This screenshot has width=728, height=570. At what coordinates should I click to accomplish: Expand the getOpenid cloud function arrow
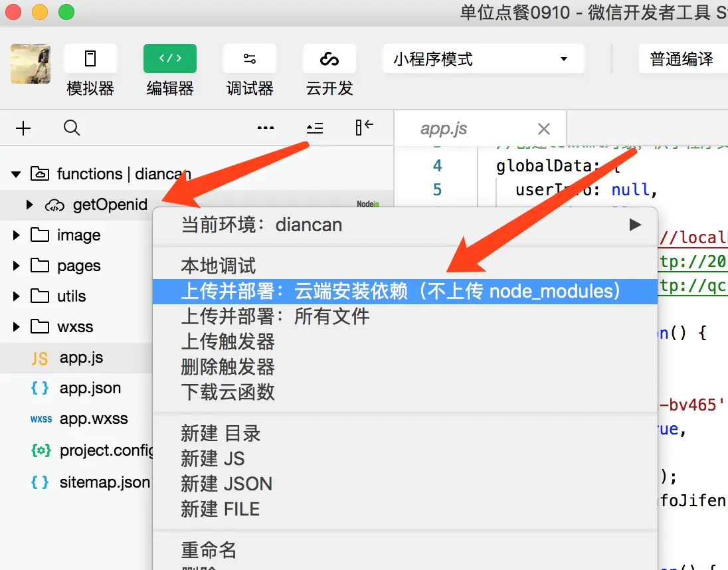point(30,205)
